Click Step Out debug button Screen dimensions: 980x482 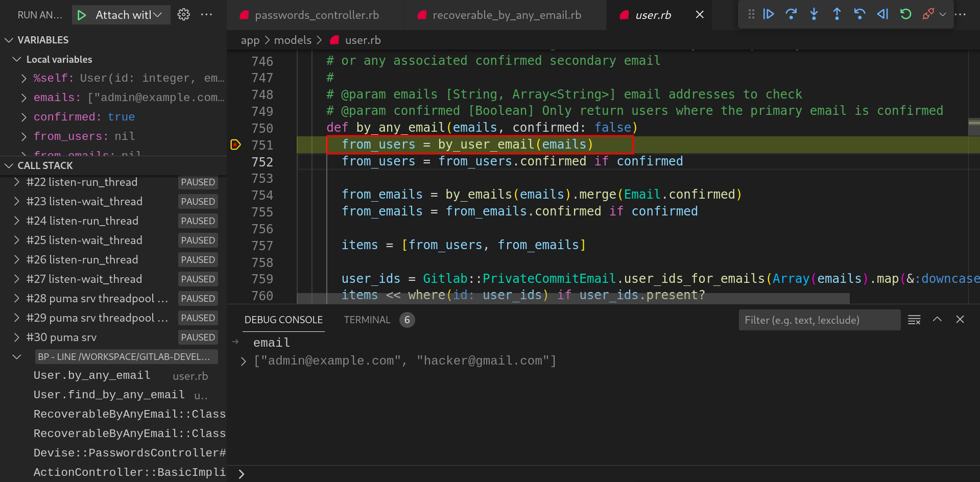(x=837, y=14)
